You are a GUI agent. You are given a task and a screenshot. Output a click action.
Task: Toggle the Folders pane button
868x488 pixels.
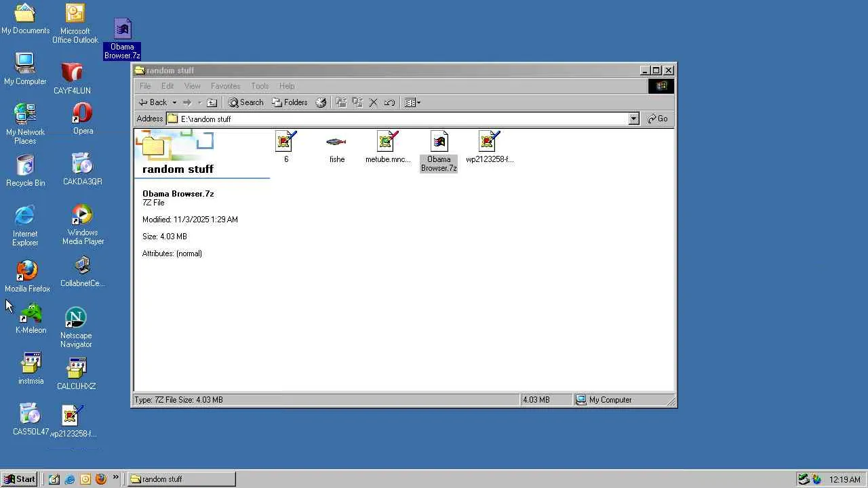pos(290,102)
